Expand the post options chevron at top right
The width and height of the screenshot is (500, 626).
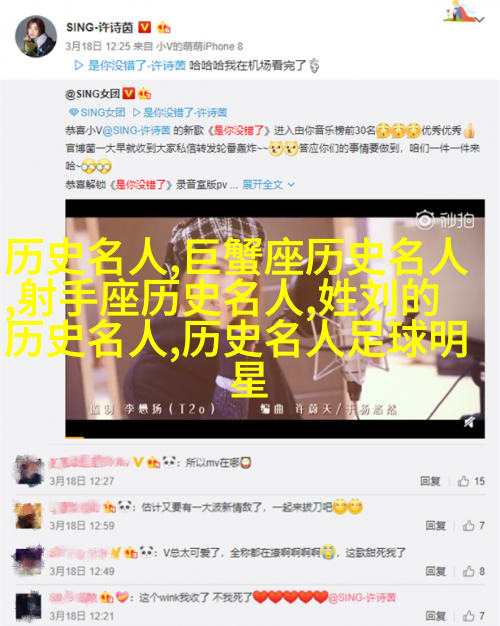tap(480, 19)
